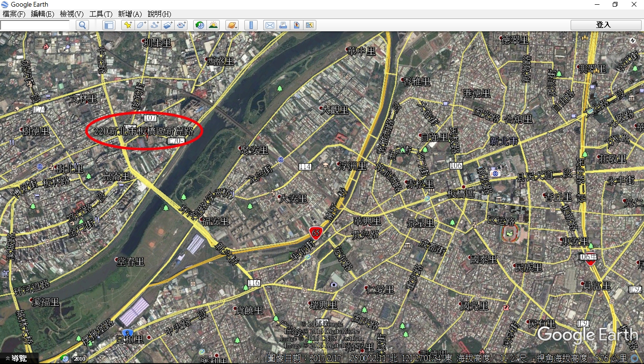Click the 員富里 place label
The height and width of the screenshot is (364, 644).
(x=597, y=285)
